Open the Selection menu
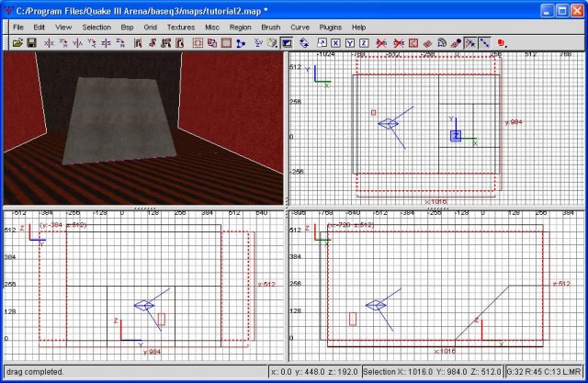This screenshot has width=588, height=383. 96,28
